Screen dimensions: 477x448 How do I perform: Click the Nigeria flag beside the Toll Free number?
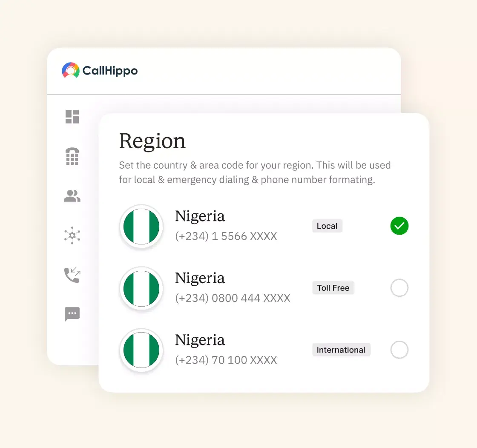(141, 288)
